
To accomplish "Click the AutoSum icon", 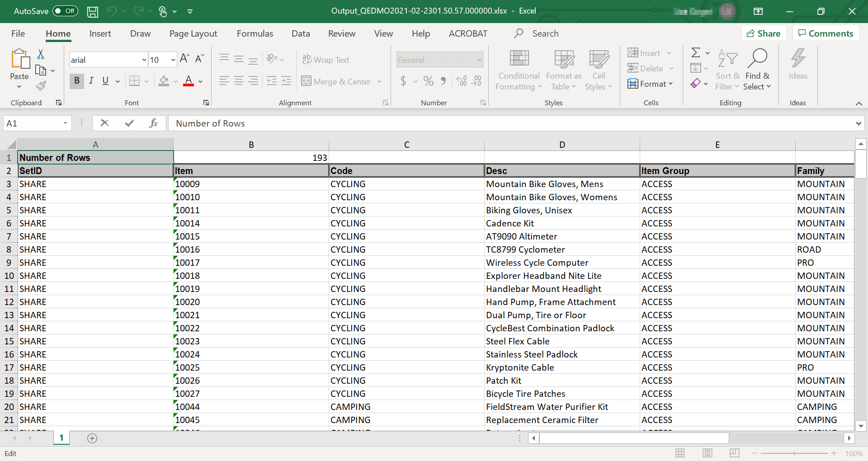I will (x=695, y=52).
